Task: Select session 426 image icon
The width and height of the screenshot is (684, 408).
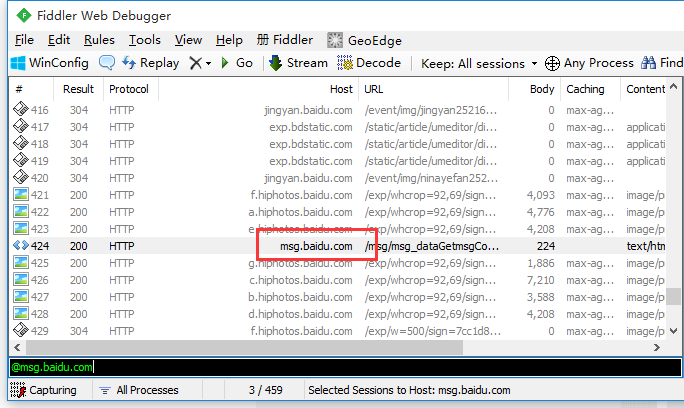Action: 21,279
